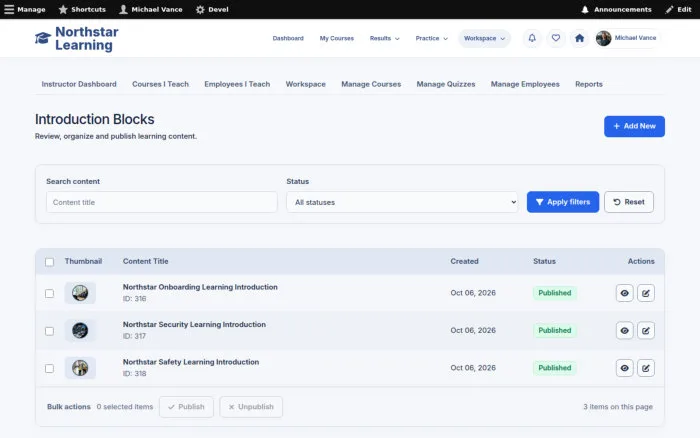700x438 pixels.
Task: Switch to Employees I Teach tab
Action: click(x=237, y=84)
